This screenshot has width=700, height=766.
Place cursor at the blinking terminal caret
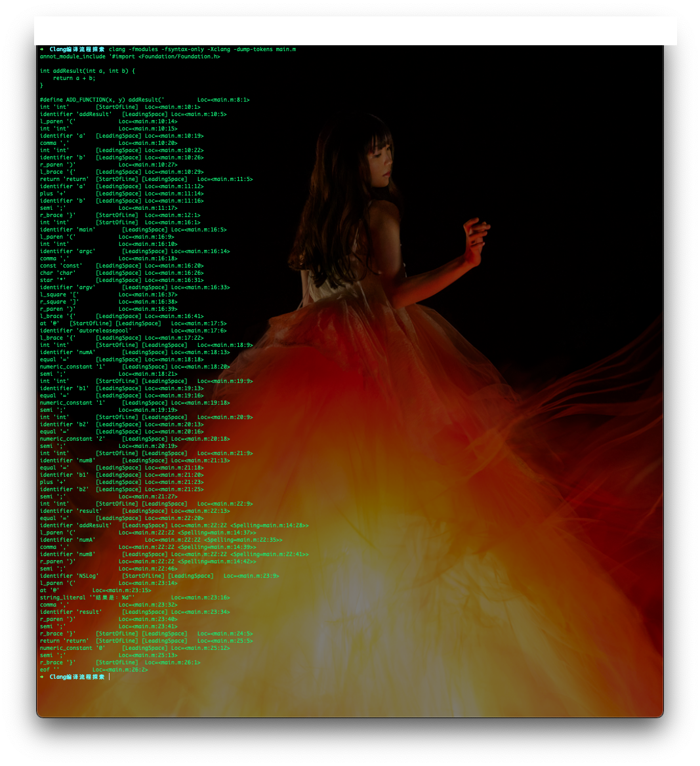(110, 677)
